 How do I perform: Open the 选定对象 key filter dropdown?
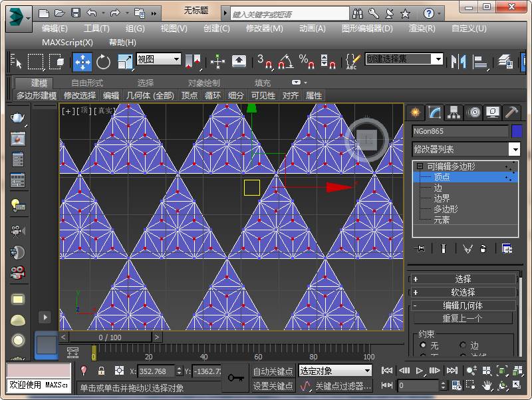tap(335, 371)
